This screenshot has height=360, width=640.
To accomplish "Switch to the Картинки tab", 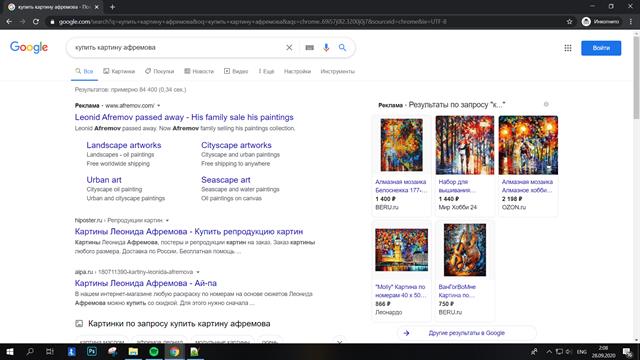I will (x=119, y=71).
